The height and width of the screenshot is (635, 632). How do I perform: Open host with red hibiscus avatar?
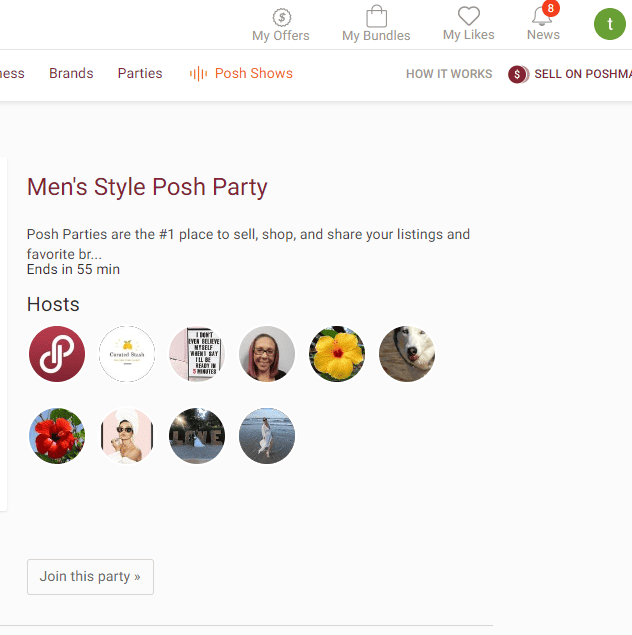click(57, 436)
